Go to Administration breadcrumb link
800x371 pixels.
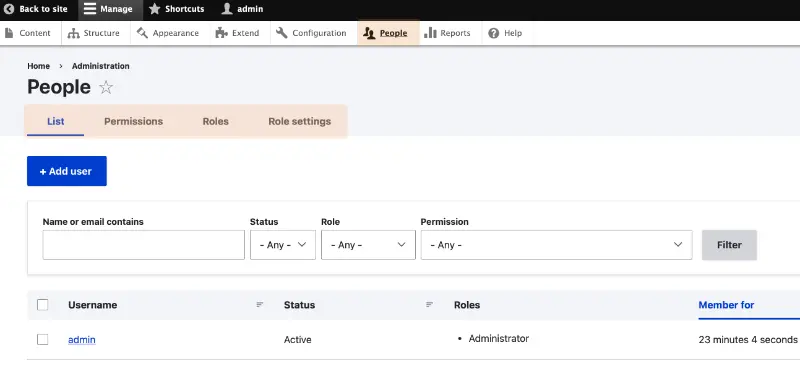(x=101, y=66)
